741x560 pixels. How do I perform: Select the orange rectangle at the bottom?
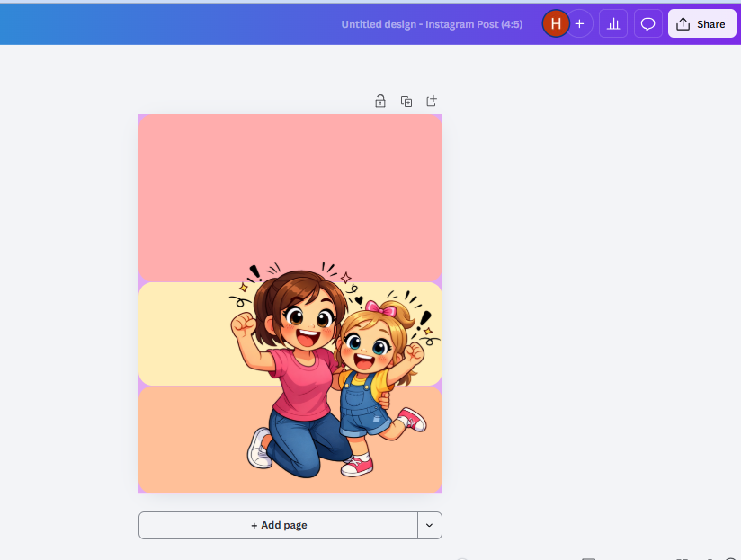coord(189,440)
